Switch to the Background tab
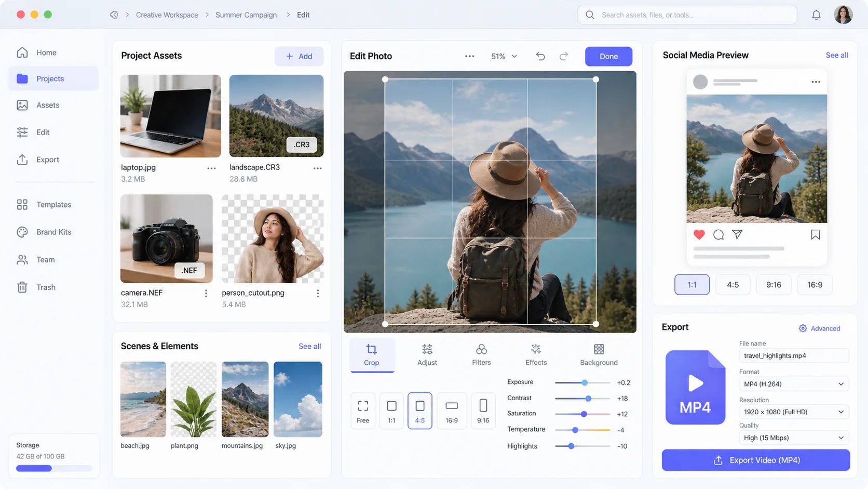The image size is (868, 489). [599, 355]
